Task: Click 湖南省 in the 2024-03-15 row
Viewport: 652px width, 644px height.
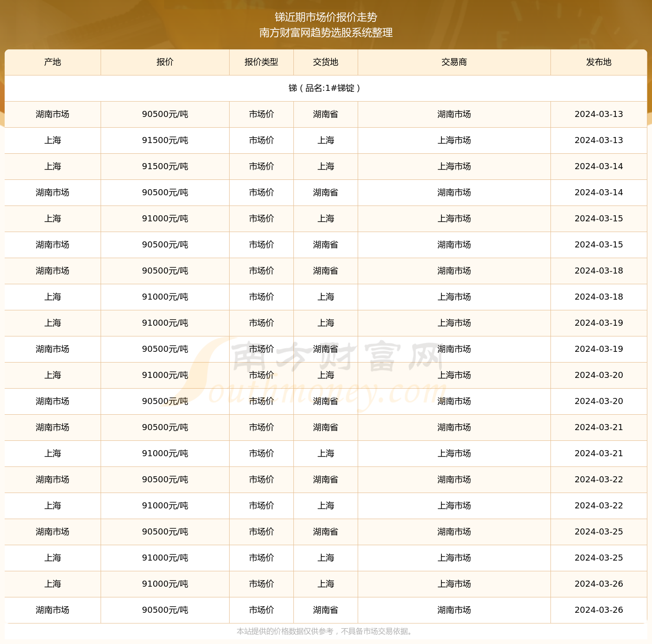Action: click(326, 245)
